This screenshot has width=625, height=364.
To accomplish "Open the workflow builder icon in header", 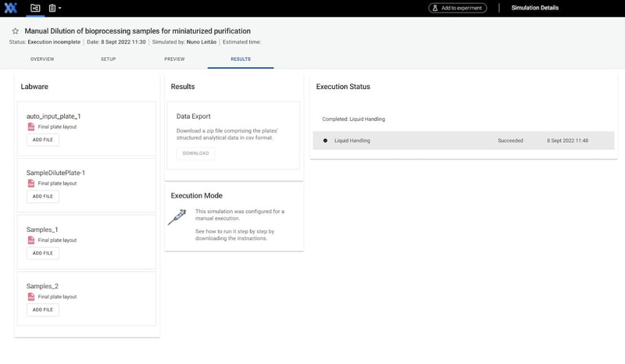I will point(35,8).
